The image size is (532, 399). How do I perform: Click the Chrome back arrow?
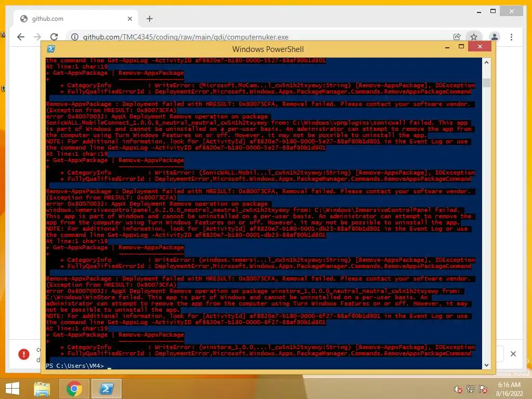tap(21, 37)
